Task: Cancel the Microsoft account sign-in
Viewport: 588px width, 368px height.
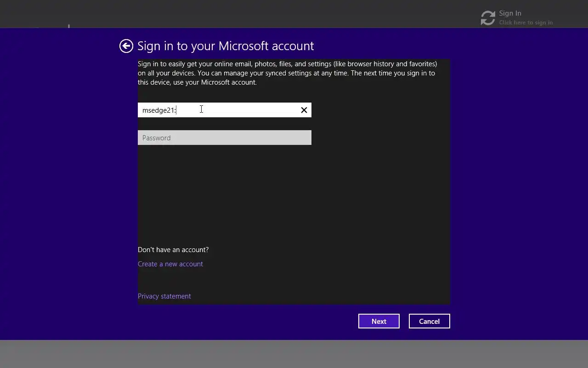Action: click(x=430, y=321)
